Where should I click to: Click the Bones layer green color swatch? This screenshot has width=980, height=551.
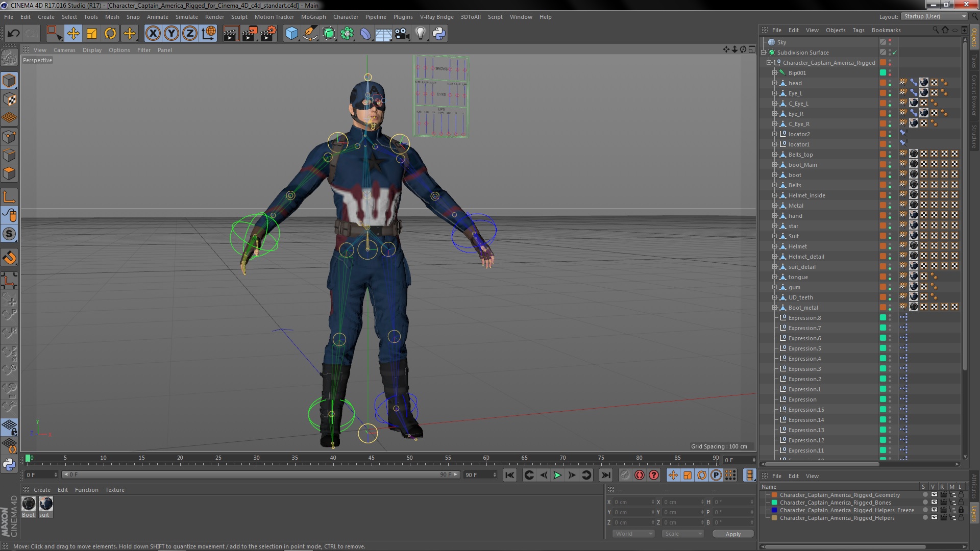pyautogui.click(x=774, y=503)
